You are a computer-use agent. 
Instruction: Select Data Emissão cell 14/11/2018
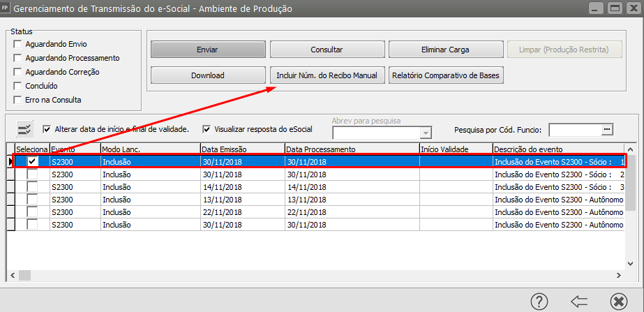click(x=242, y=187)
